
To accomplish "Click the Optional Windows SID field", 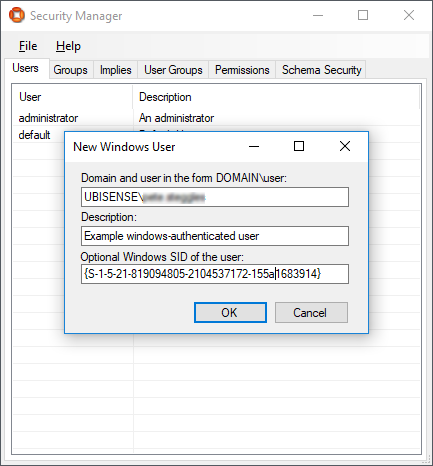I will tap(215, 274).
